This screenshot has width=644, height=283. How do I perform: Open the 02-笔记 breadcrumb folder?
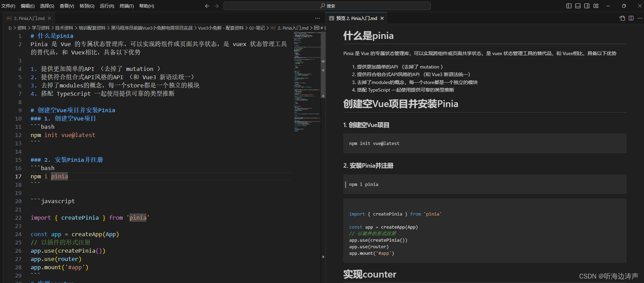pos(257,28)
